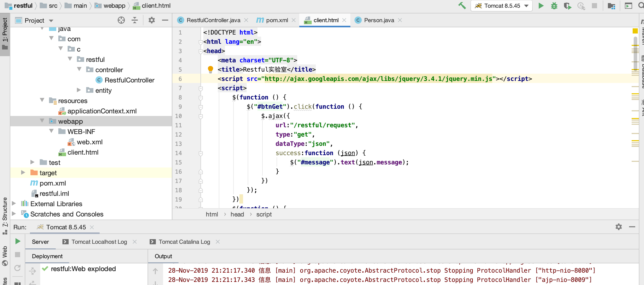Image resolution: width=644 pixels, height=285 pixels.
Task: Toggle code fold at line 2 html tag
Action: (x=201, y=42)
